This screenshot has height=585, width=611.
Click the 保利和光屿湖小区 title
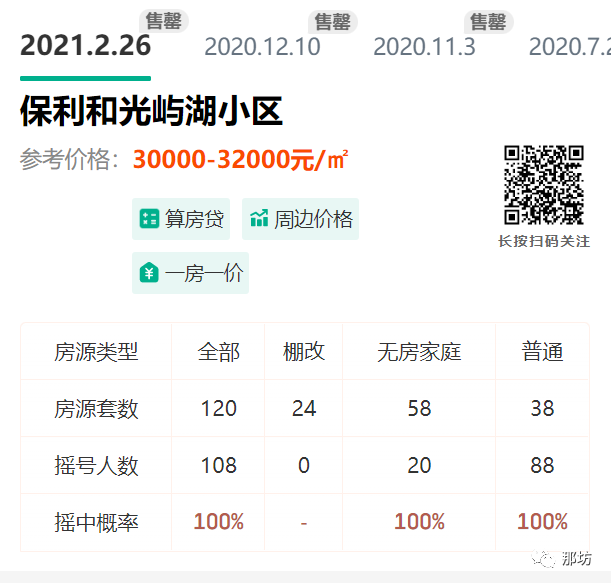152,111
